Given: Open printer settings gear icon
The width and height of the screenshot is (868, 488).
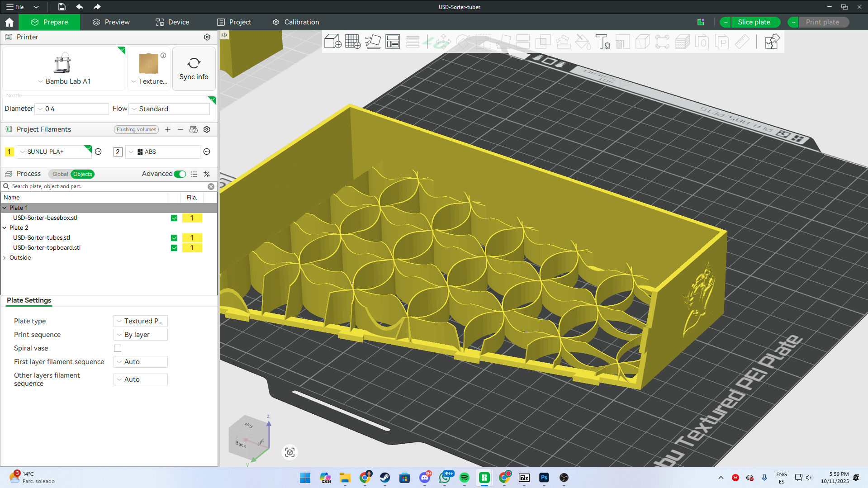Looking at the screenshot, I should click(207, 37).
